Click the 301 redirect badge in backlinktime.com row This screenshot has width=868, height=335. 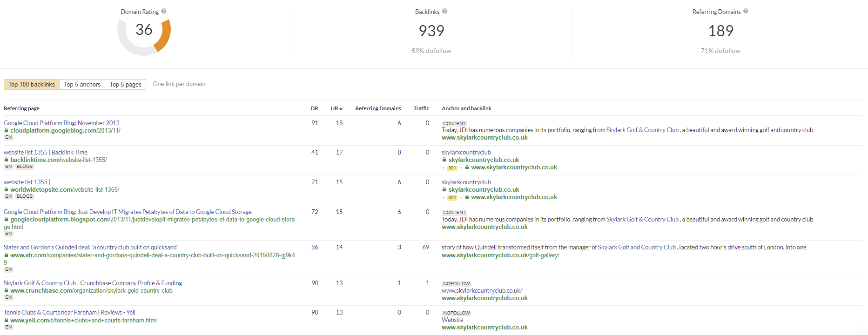(x=452, y=168)
